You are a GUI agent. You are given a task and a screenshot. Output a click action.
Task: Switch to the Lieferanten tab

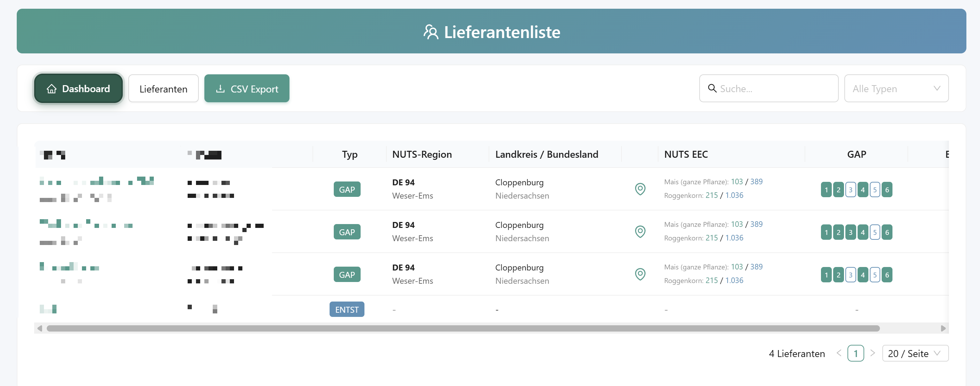(163, 88)
